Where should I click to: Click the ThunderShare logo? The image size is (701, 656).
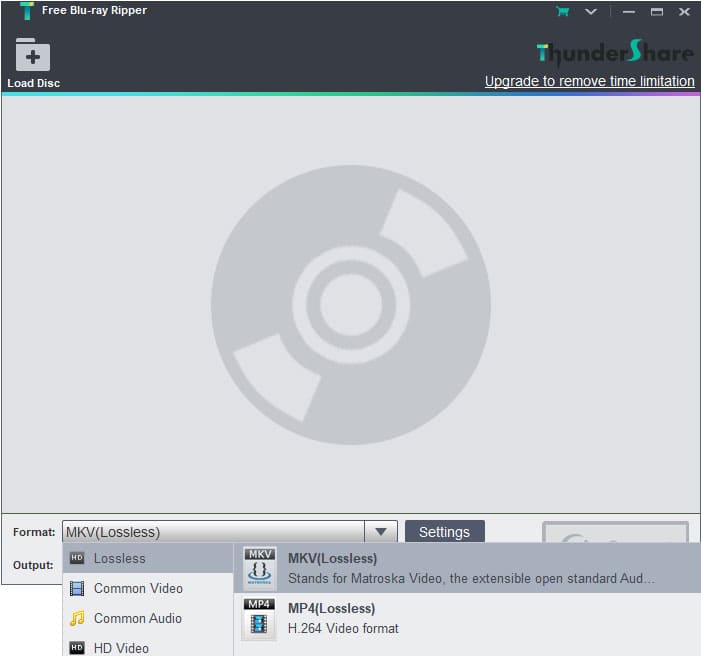615,53
